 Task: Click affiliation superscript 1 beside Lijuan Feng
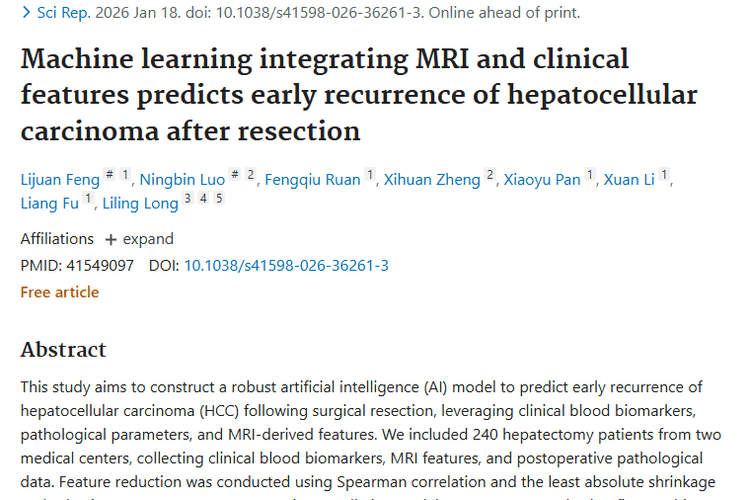125,175
